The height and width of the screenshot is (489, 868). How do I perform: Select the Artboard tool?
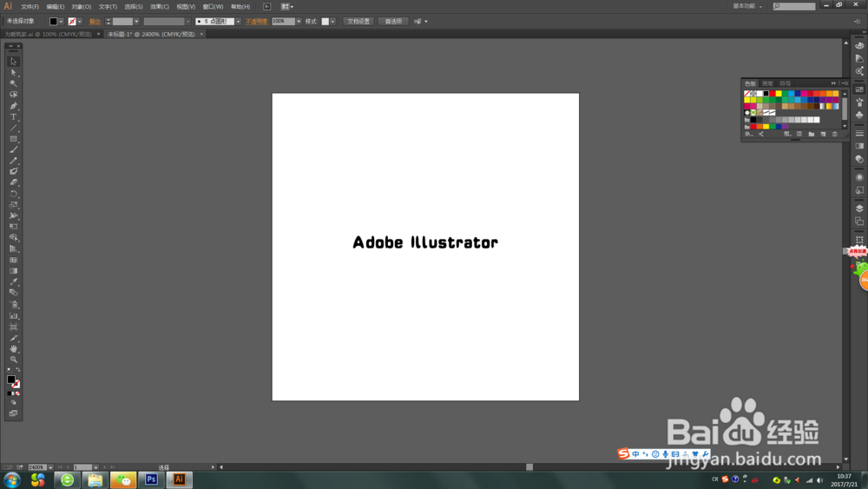(13, 327)
